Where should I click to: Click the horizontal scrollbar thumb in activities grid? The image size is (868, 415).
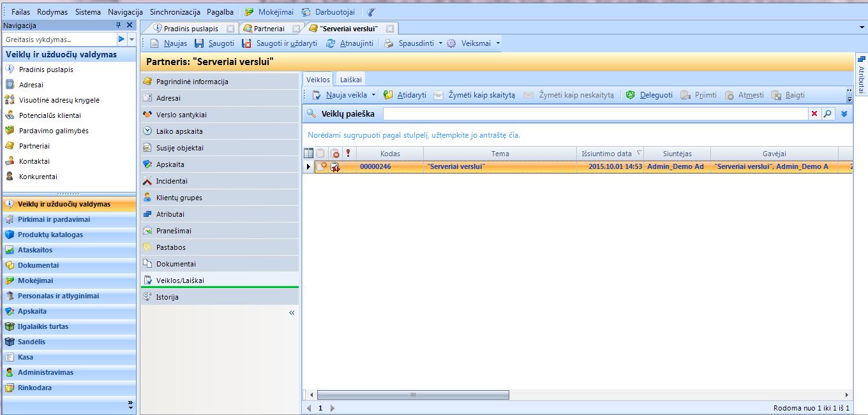(412, 395)
